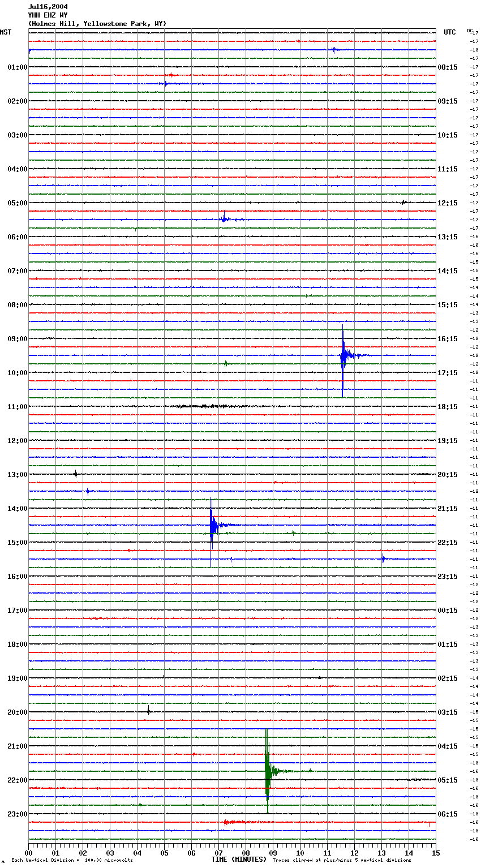This screenshot has width=481, height=868.
Task: Click minute 12 on the bottom axis
Action: [355, 853]
